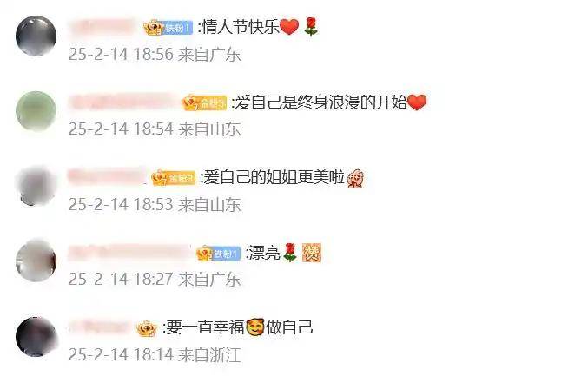Click the 金粉3 badge beside 爱自己是终身浪漫的开始
This screenshot has height=376, width=588.
(204, 102)
